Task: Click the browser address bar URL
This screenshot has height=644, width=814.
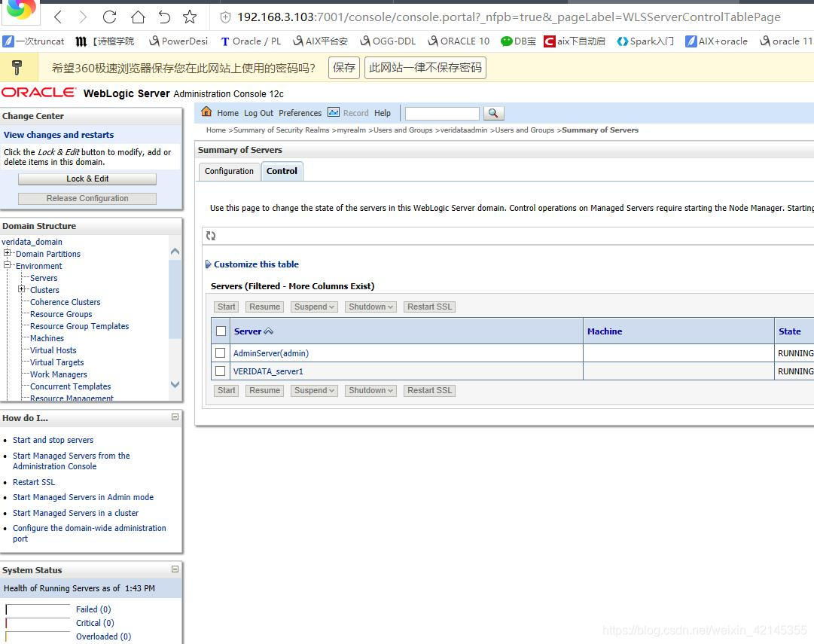Action: pos(509,17)
